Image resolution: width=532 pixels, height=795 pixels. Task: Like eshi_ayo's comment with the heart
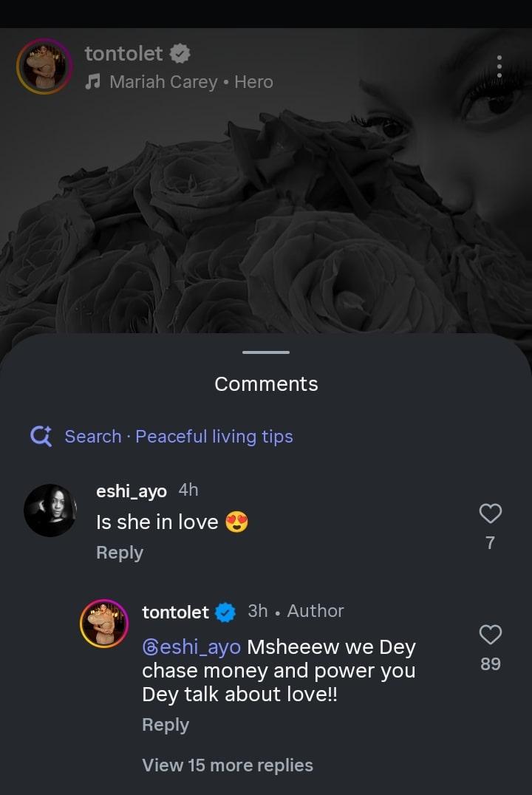(x=491, y=513)
